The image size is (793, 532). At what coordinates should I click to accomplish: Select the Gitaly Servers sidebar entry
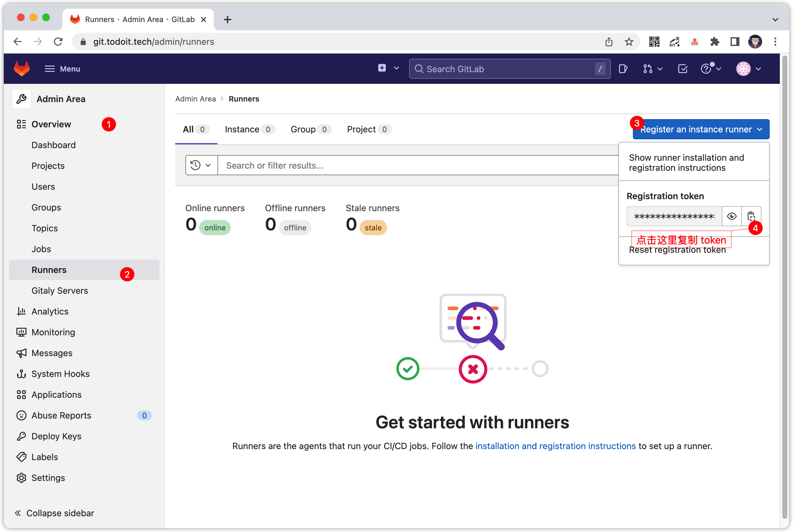coord(60,291)
